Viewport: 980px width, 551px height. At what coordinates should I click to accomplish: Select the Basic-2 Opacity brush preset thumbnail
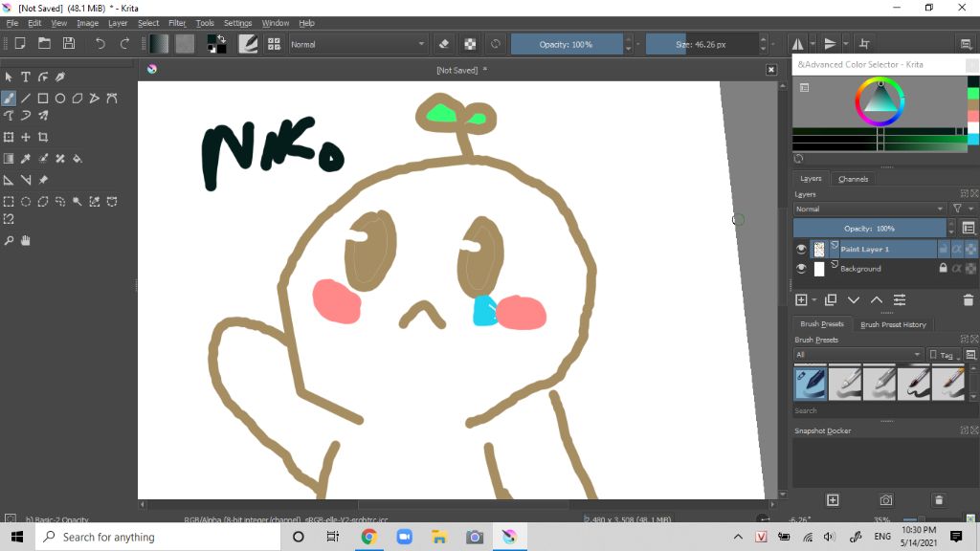[810, 385]
